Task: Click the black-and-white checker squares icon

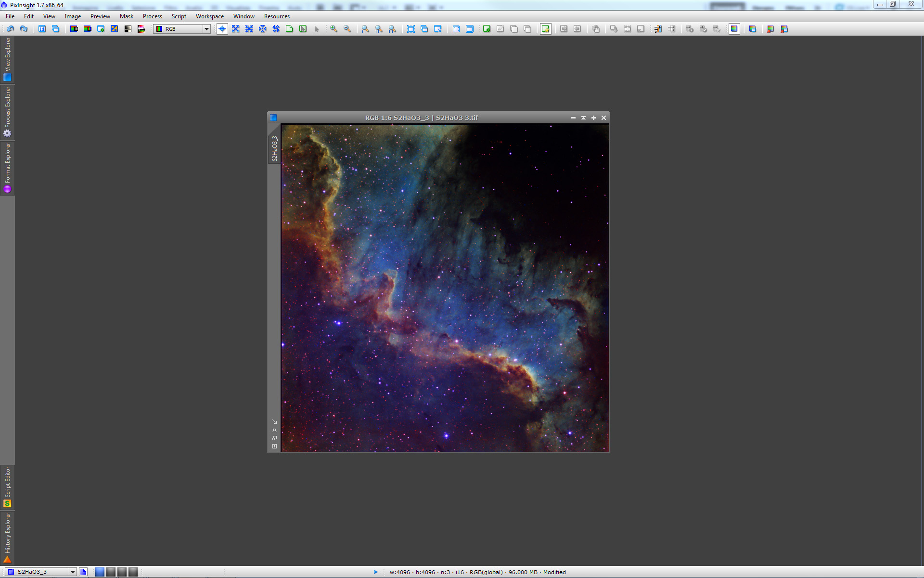Action: tap(128, 29)
